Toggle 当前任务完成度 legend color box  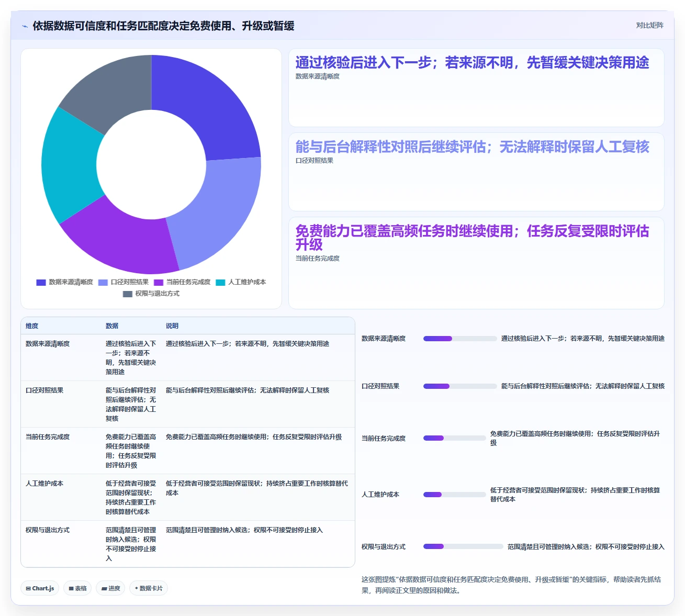coord(159,282)
